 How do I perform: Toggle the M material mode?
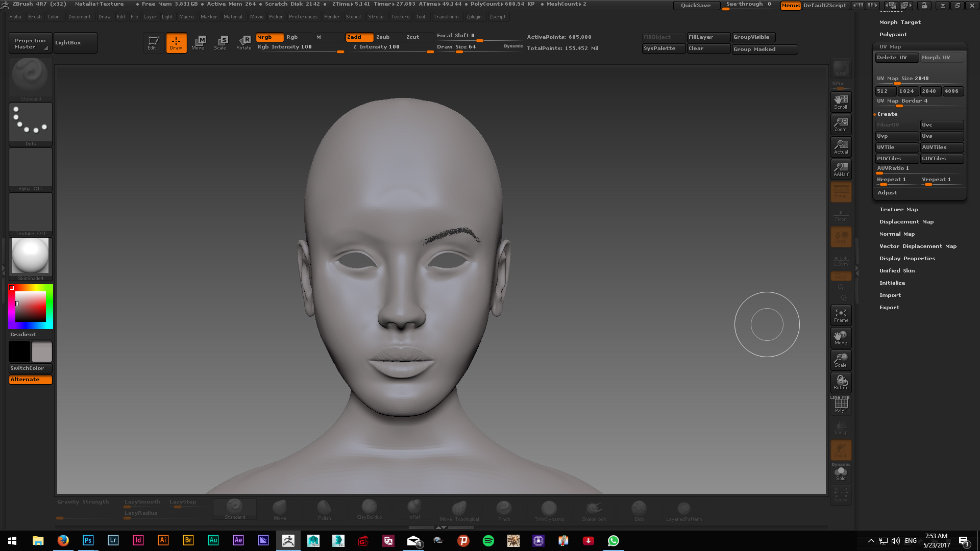coord(328,37)
